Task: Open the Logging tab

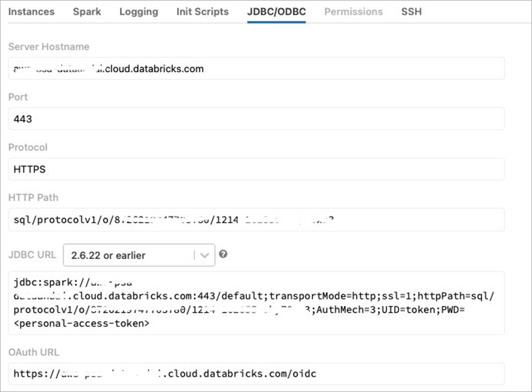Action: tap(139, 12)
